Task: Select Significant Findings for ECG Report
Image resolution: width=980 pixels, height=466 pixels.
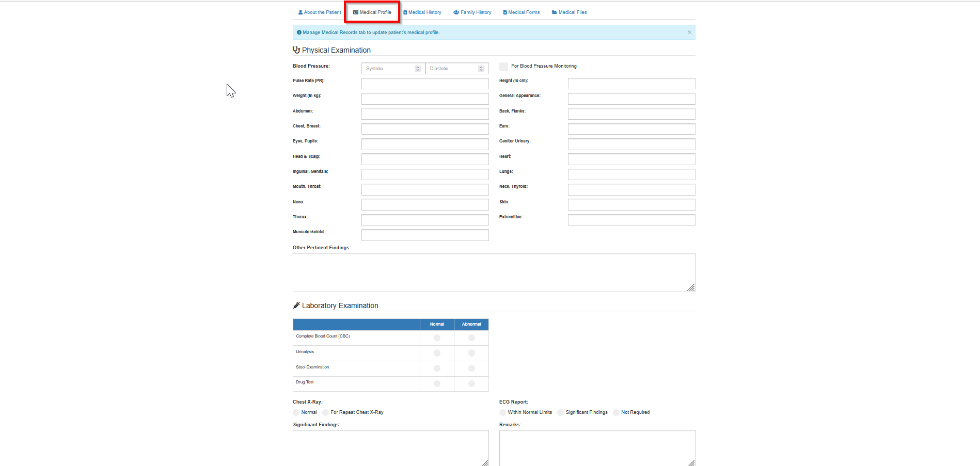Action: 560,413
